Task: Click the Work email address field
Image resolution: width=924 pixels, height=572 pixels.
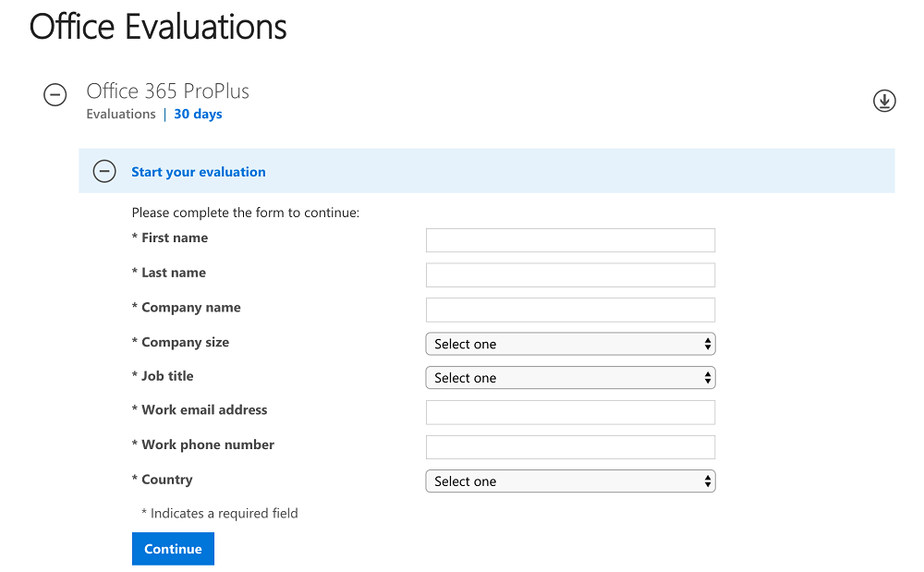Action: coord(570,412)
